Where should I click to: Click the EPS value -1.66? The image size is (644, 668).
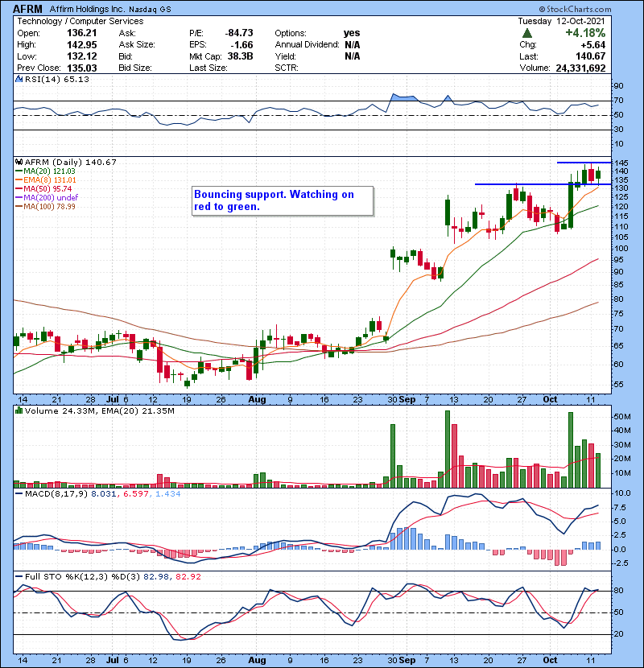[x=242, y=45]
